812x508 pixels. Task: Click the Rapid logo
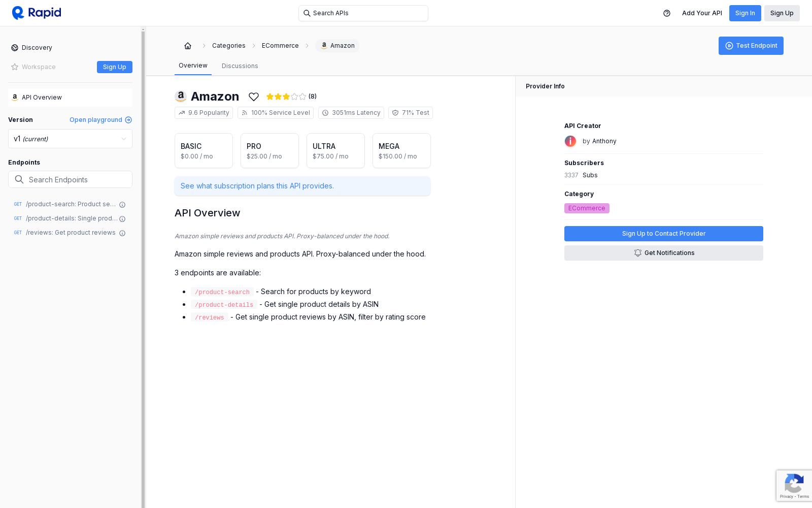point(37,13)
